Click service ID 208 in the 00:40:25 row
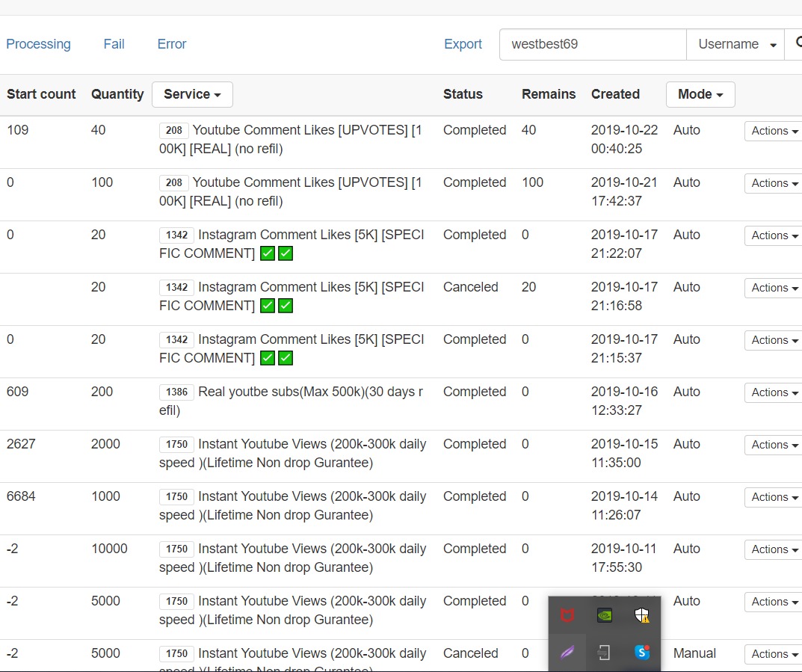The image size is (802, 672). pyautogui.click(x=174, y=130)
